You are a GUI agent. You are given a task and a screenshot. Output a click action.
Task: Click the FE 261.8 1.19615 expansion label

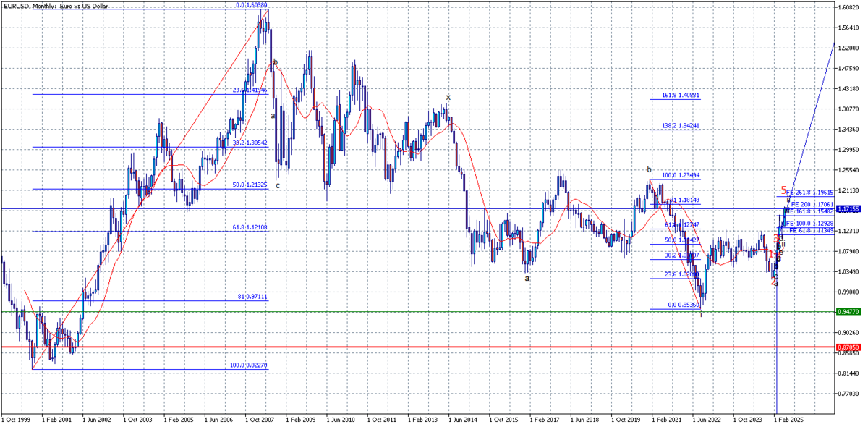tap(810, 193)
